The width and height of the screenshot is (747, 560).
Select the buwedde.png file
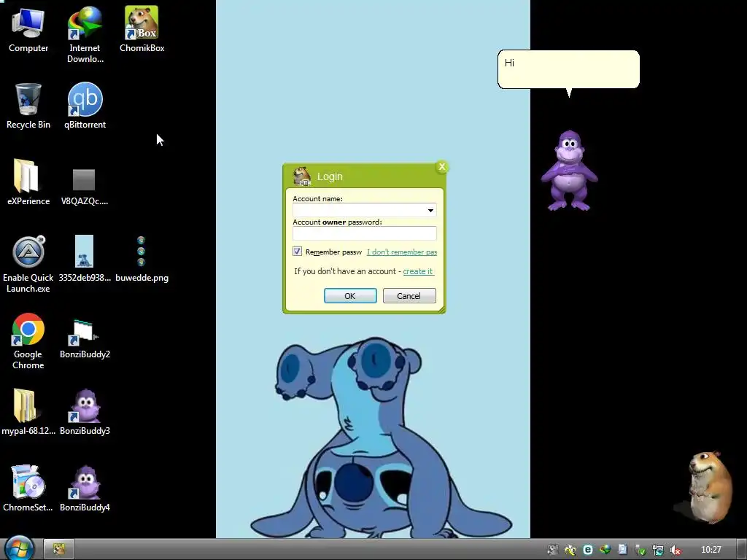coord(142,259)
